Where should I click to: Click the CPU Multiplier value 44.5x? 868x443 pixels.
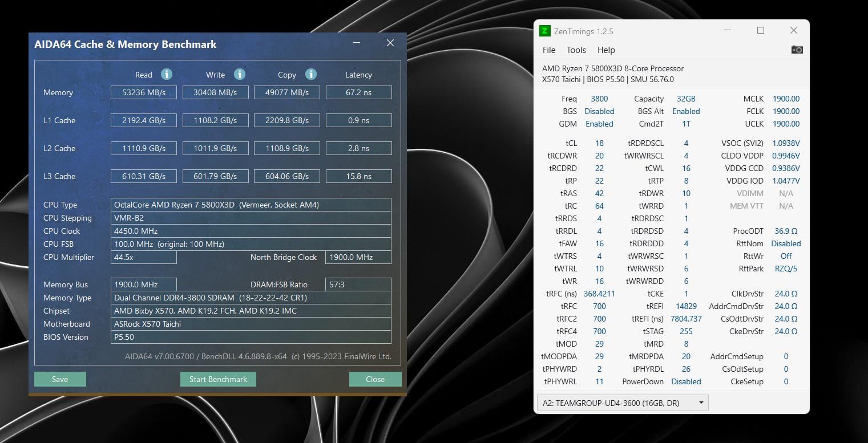coord(144,257)
